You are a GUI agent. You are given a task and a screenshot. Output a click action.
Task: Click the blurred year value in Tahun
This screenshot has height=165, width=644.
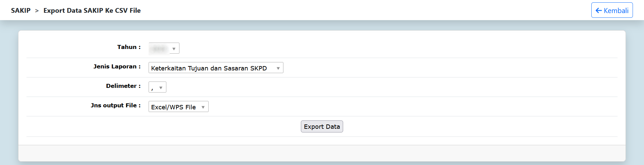coord(158,49)
